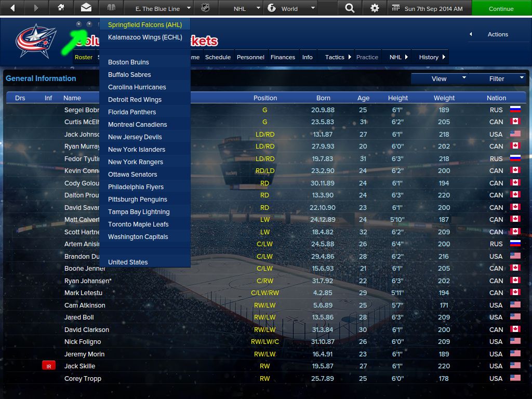Open the Practice tab
This screenshot has height=399, width=532.
point(367,57)
